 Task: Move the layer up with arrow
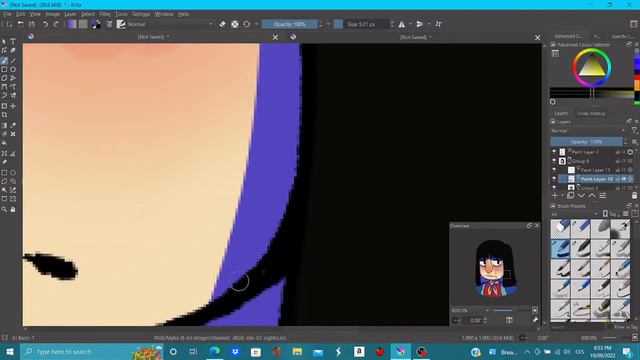pyautogui.click(x=592, y=196)
